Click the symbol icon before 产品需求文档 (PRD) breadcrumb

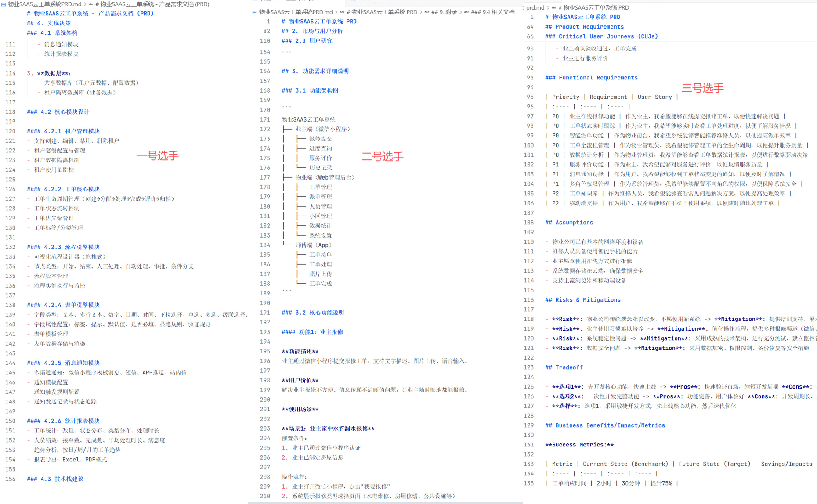tap(91, 4)
